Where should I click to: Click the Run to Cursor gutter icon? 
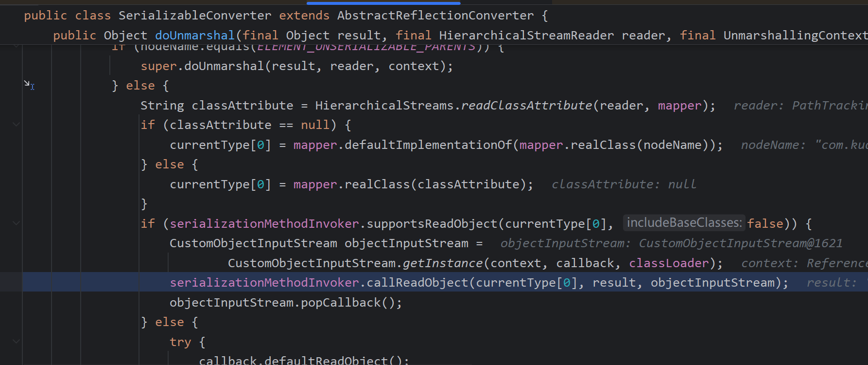29,85
